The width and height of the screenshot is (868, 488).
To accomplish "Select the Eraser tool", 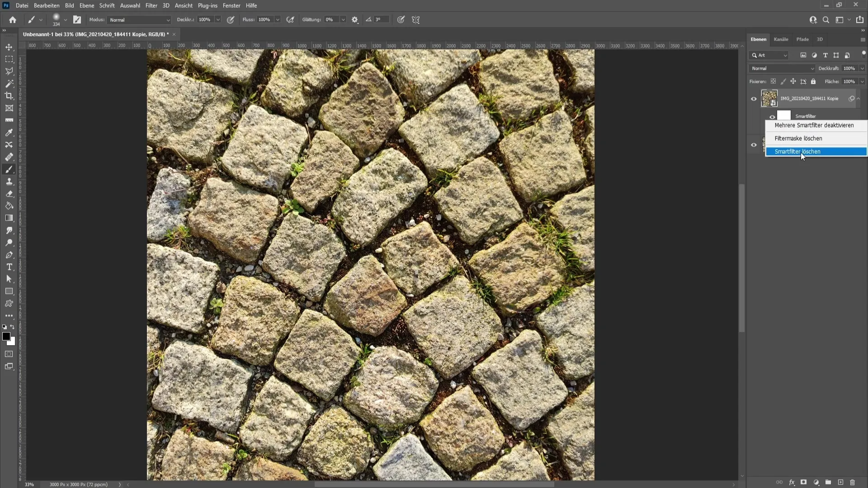I will [x=8, y=193].
